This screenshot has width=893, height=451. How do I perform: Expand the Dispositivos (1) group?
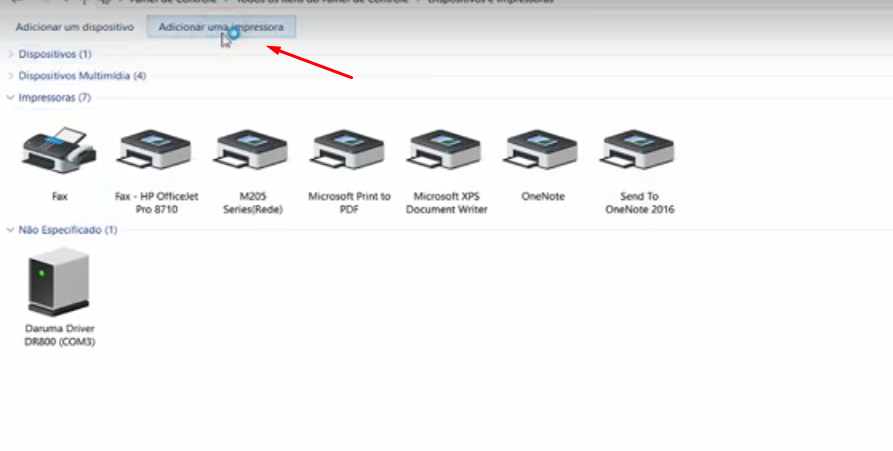coord(10,54)
